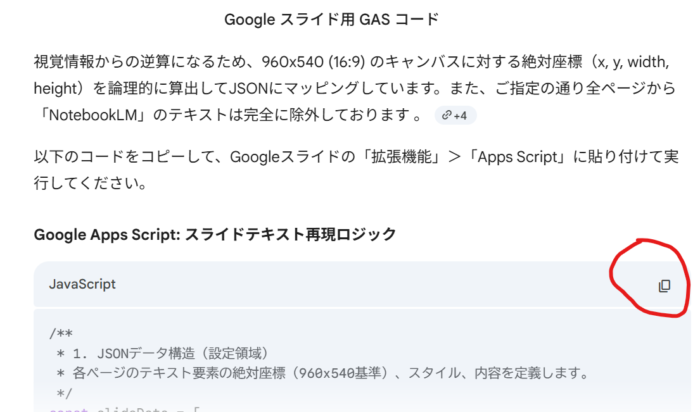
Task: Click the "Google Apps Script: スライドテキスト再現ロジック" heading
Action: (215, 234)
